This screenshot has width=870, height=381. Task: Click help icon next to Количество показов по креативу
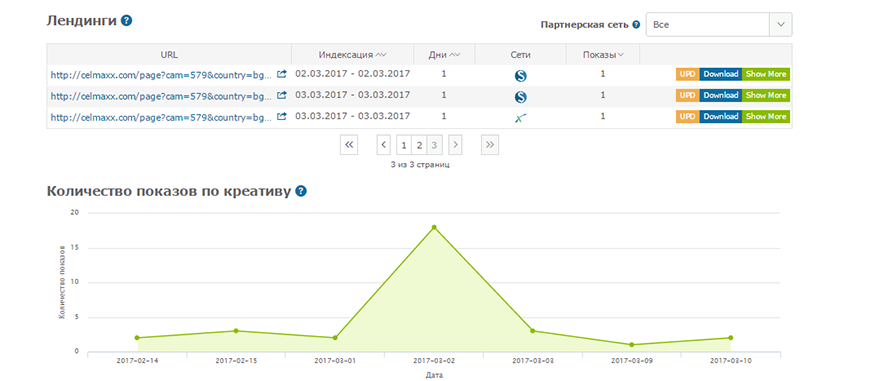[x=301, y=191]
